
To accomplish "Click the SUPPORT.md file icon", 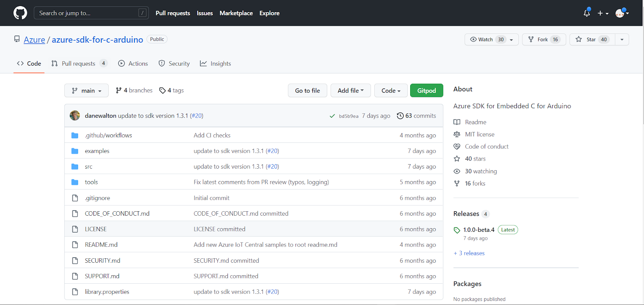I will click(75, 276).
